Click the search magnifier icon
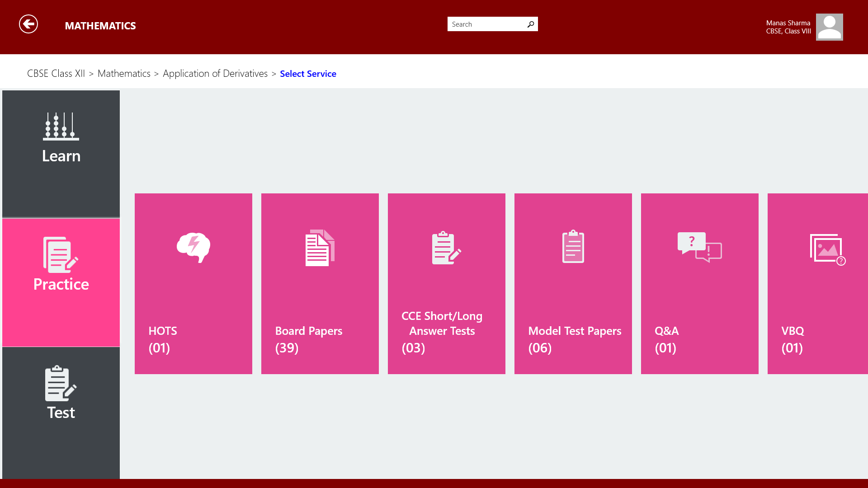The width and height of the screenshot is (868, 488). coord(531,24)
